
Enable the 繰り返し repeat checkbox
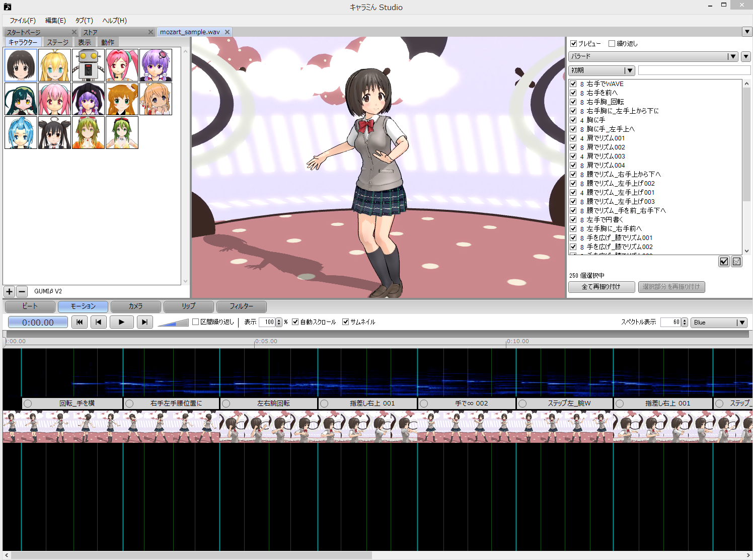[612, 43]
